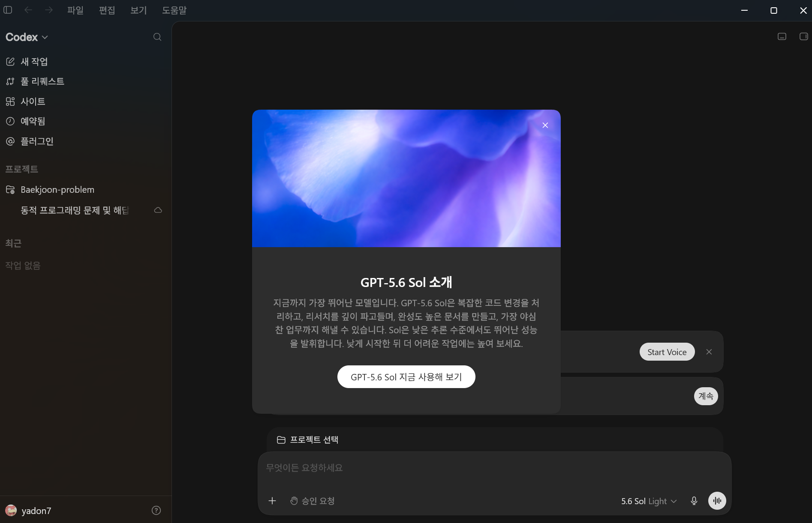Click the 프로젝트 section header
This screenshot has height=523, width=812.
(x=22, y=169)
